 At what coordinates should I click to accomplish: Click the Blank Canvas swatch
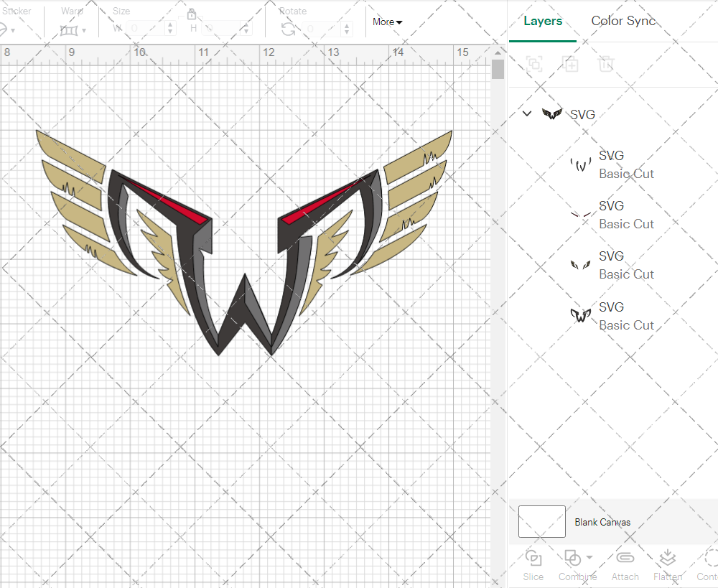click(541, 522)
